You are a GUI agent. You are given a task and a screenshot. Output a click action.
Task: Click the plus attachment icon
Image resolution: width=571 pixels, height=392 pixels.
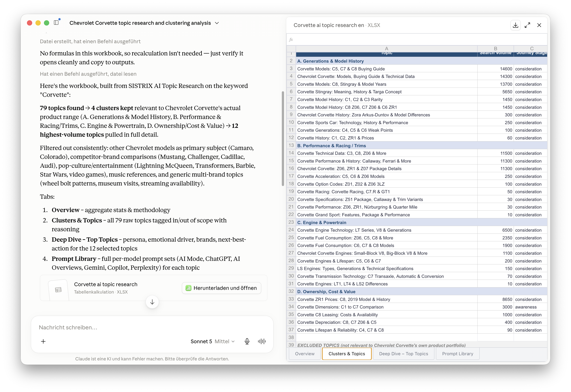tap(43, 341)
